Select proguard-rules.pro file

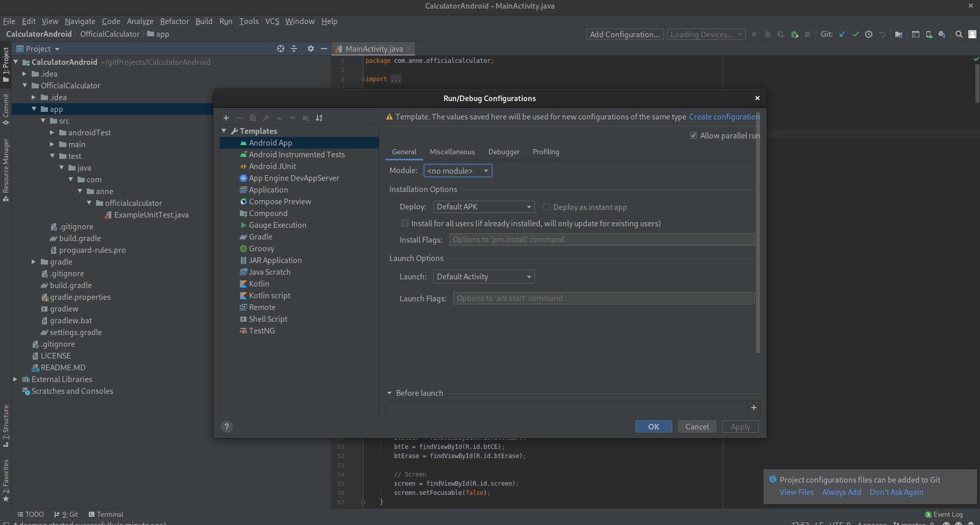(92, 250)
